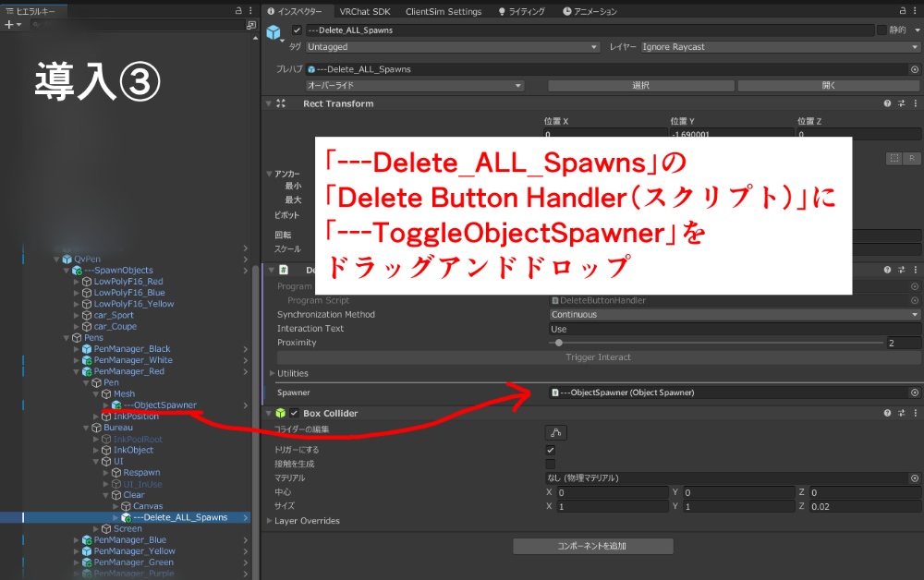This screenshot has width=924, height=580.
Task: Open the Box Collider component menu
Action: tap(915, 414)
